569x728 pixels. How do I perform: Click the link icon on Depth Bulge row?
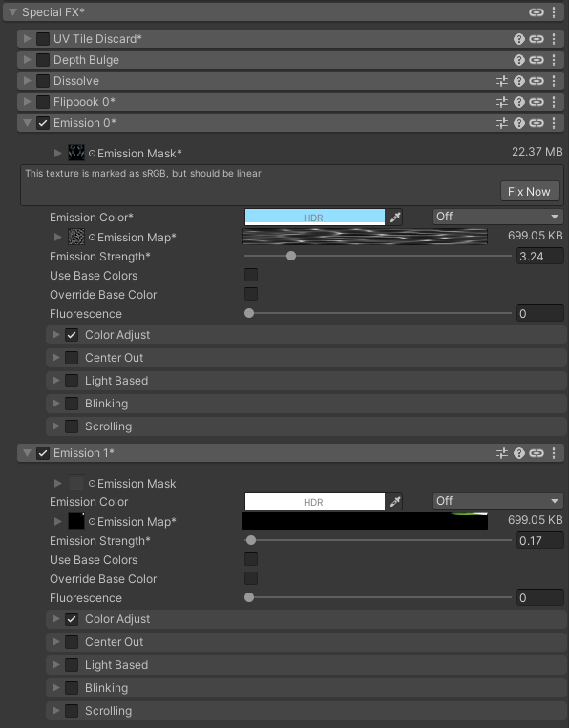pyautogui.click(x=536, y=60)
